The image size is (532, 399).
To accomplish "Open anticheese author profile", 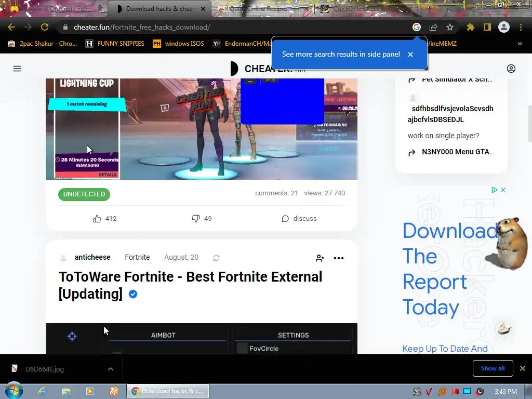I will [x=92, y=257].
